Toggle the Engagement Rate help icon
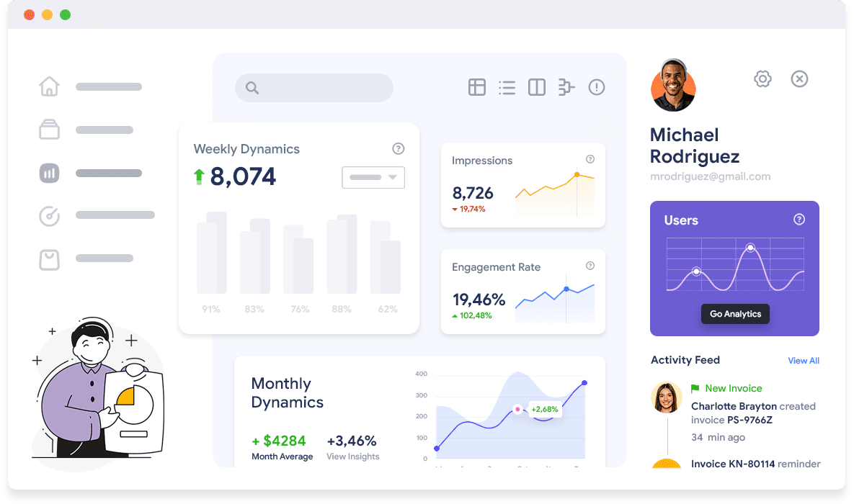The width and height of the screenshot is (854, 504). (590, 266)
